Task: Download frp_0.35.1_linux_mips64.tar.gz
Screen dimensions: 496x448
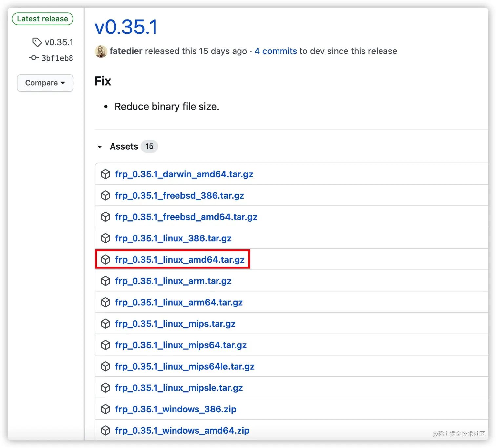Action: coord(181,345)
